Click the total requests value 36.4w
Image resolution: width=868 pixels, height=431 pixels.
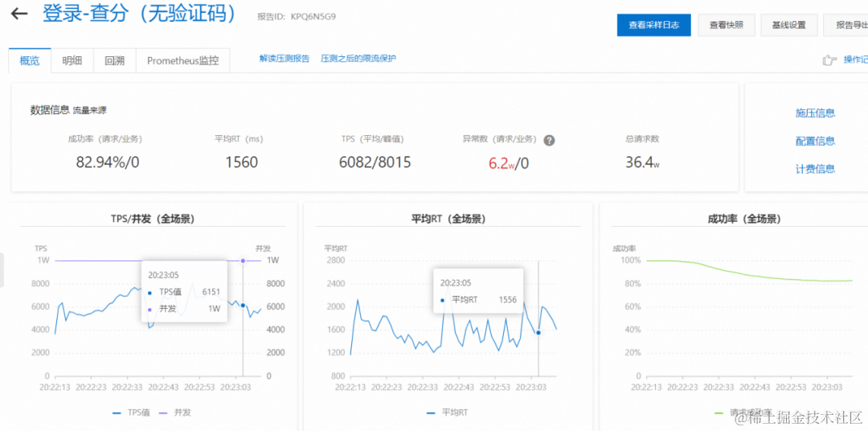(642, 162)
